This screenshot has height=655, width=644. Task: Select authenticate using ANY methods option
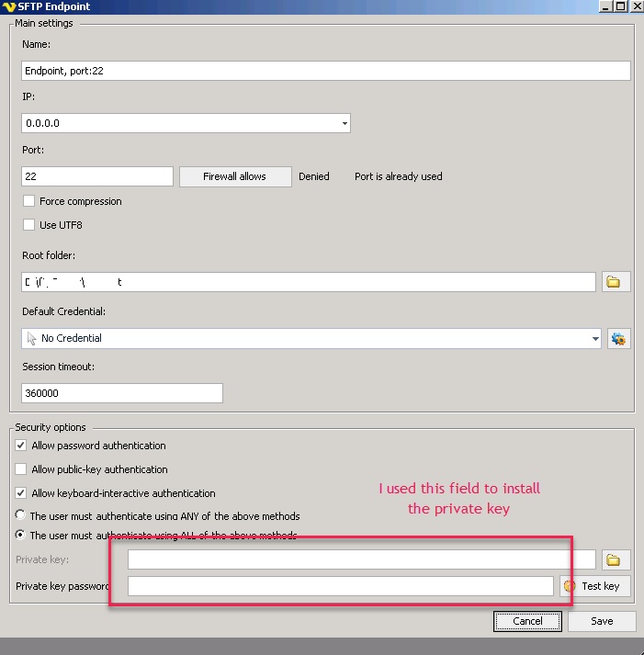tap(21, 516)
